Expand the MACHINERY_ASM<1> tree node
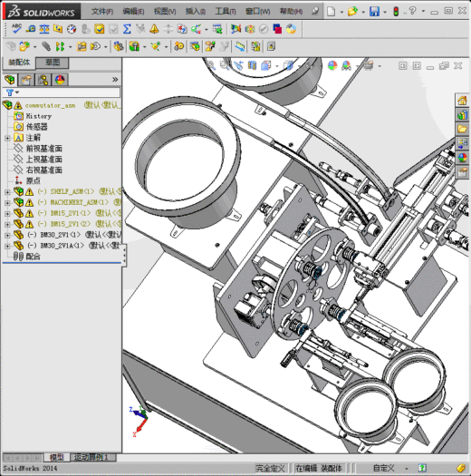The height and width of the screenshot is (476, 471). (x=7, y=203)
